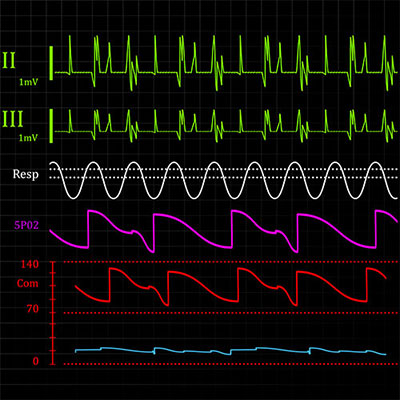
Task: Click the upper white dotted Resp threshold line
Action: (x=224, y=169)
